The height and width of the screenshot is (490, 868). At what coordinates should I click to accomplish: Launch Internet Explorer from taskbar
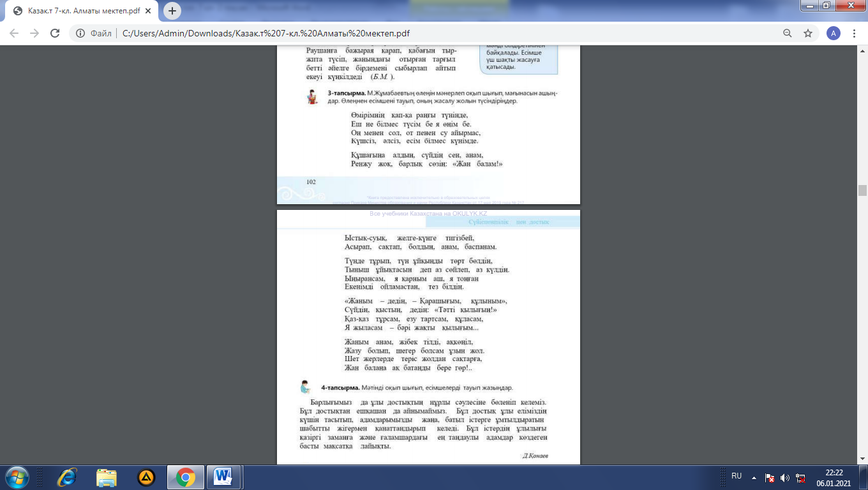point(66,477)
